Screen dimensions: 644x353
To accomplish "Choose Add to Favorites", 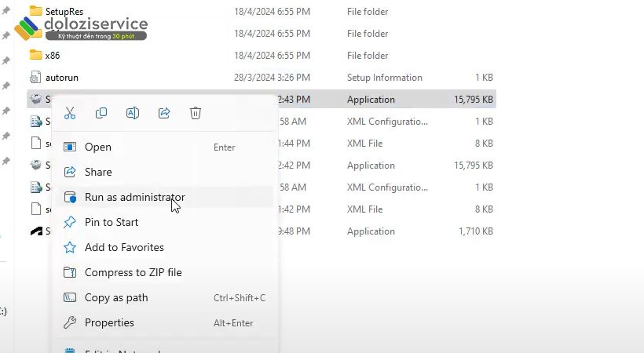I will pyautogui.click(x=164, y=247).
